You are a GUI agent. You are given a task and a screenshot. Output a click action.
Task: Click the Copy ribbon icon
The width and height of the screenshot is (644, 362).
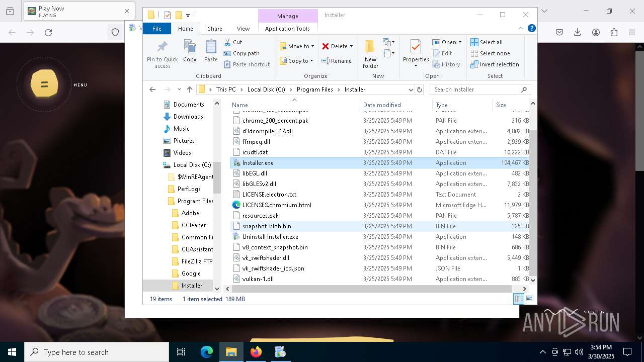190,51
